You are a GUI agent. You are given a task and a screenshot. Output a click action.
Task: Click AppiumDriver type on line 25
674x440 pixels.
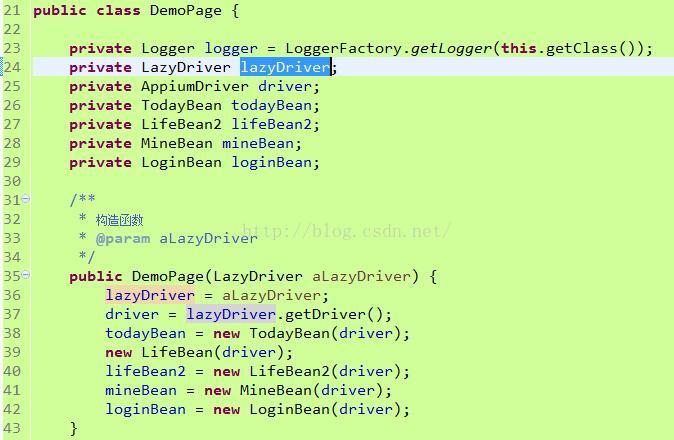[195, 86]
